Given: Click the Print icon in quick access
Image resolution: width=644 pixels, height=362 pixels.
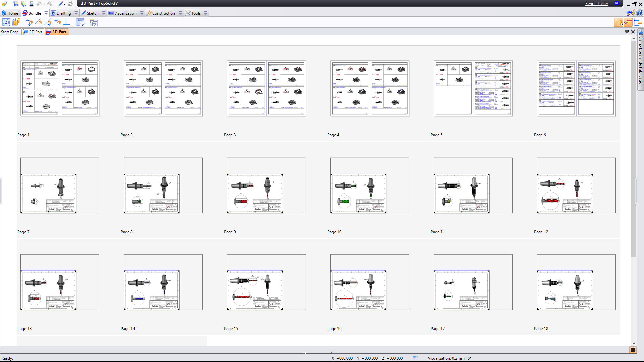Looking at the screenshot, I should pos(32,4).
